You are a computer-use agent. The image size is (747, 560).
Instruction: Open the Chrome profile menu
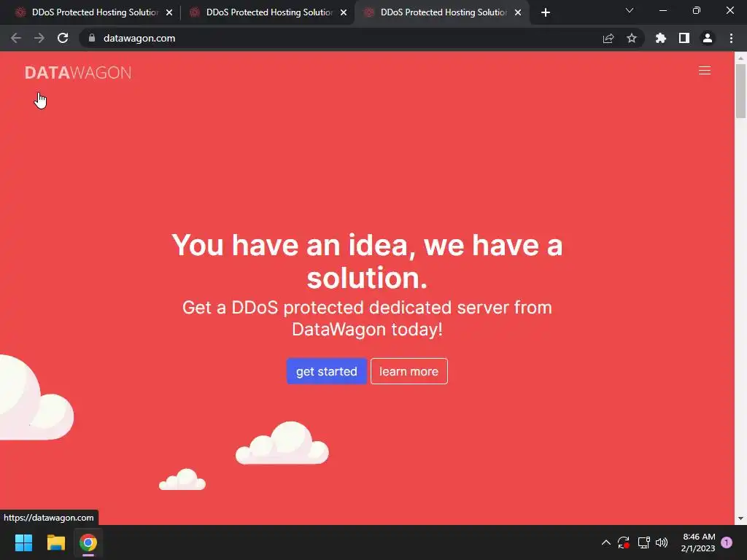[708, 38]
